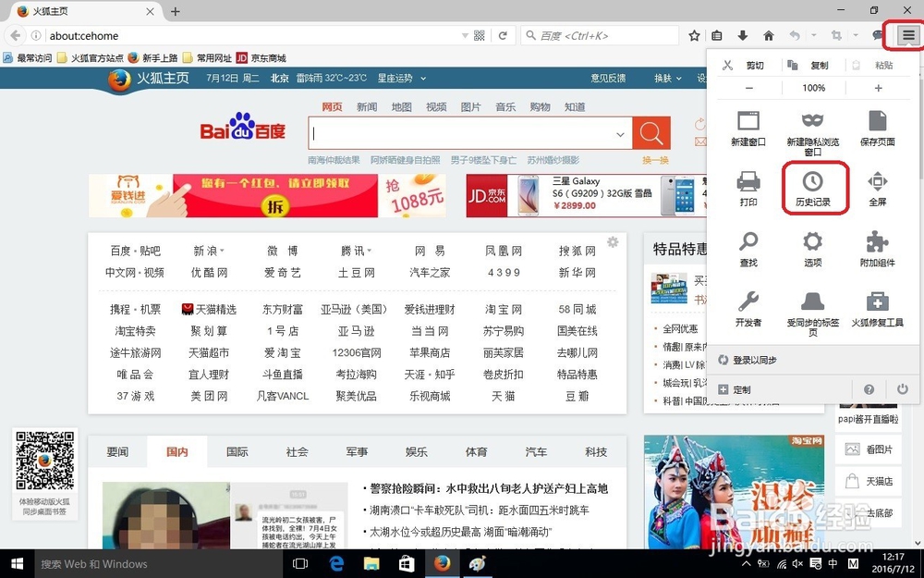Screen dimensions: 924x578
Task: Show bookmarks list icon in toolbar
Action: point(717,35)
